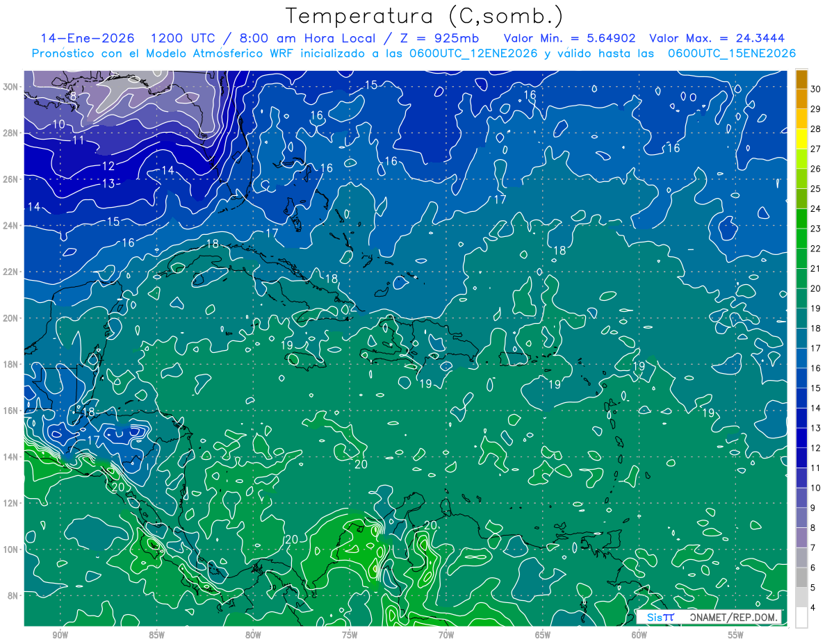
Task: Click the bright green swatch between 23 and 24
Action: click(x=801, y=219)
